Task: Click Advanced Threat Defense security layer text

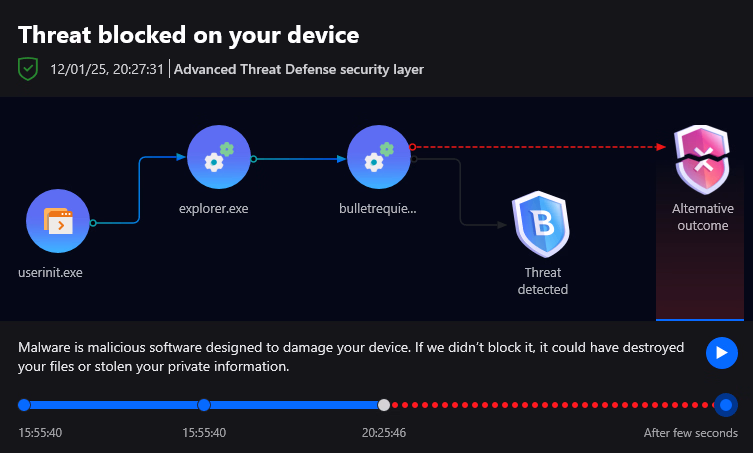Action: [x=299, y=69]
